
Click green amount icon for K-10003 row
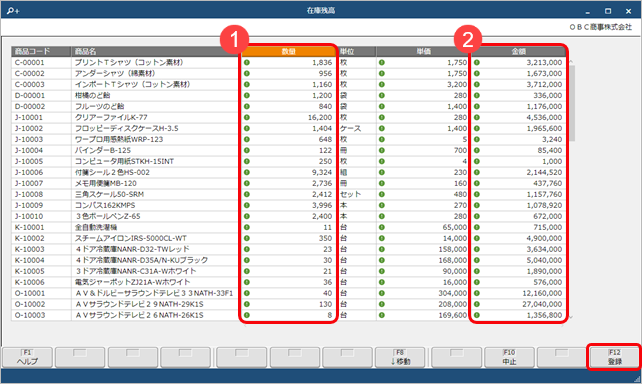point(477,249)
